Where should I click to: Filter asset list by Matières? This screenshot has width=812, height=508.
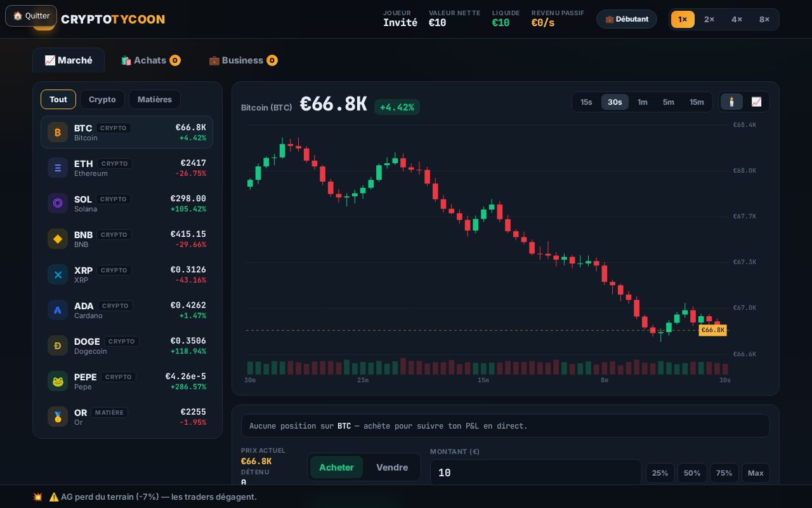coord(155,99)
